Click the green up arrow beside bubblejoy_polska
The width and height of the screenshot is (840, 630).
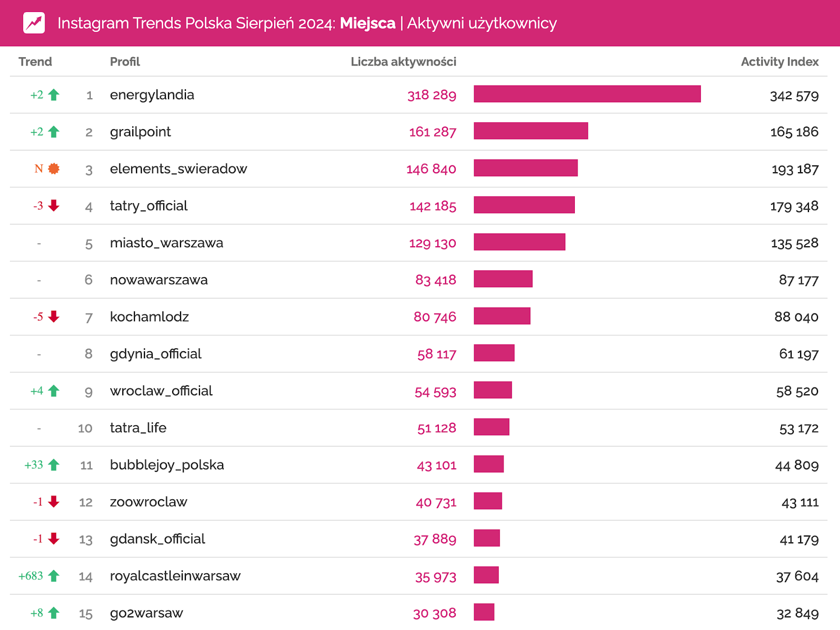point(54,465)
